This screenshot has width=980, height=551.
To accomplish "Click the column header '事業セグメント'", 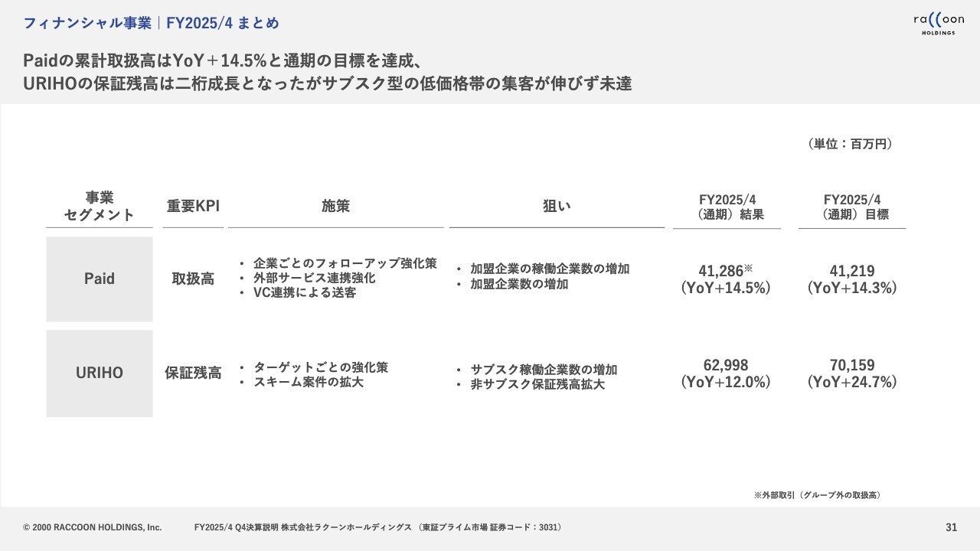I will click(x=100, y=206).
